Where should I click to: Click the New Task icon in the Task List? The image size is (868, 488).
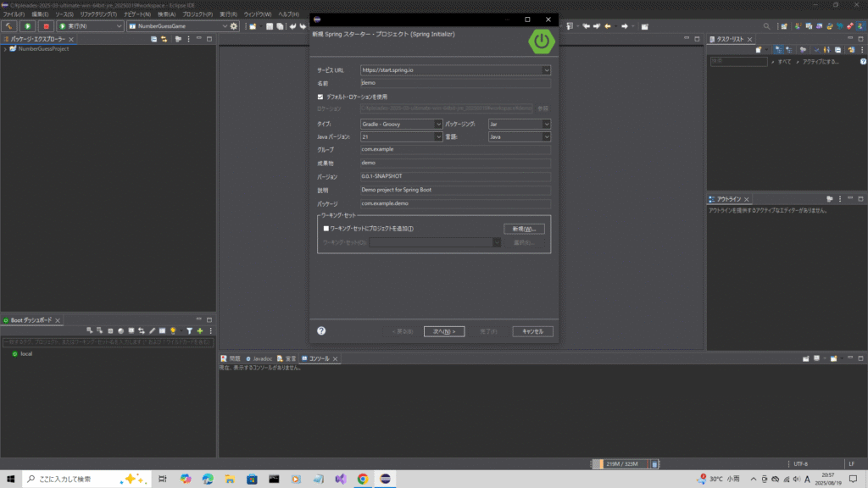[759, 50]
